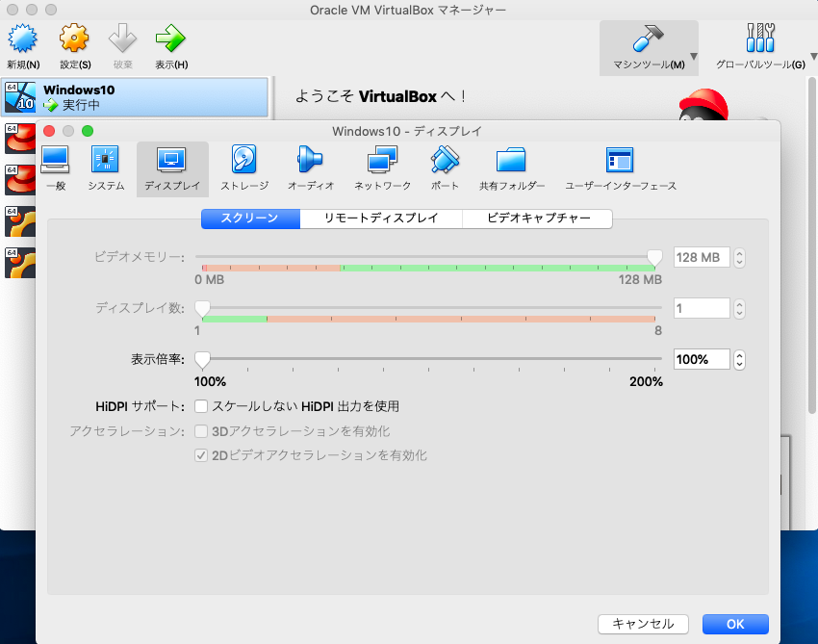The width and height of the screenshot is (818, 644).
Task: Open the ネットワーク settings category
Action: [x=382, y=169]
